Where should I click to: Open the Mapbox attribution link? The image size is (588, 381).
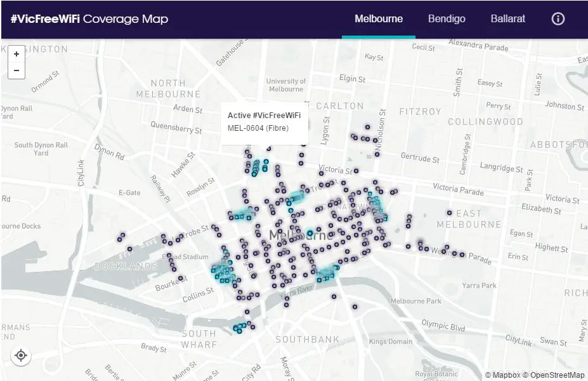point(502,375)
